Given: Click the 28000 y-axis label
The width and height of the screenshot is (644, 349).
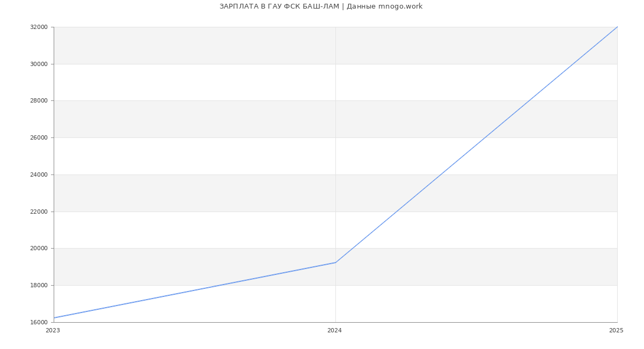Looking at the screenshot, I should (x=39, y=100).
